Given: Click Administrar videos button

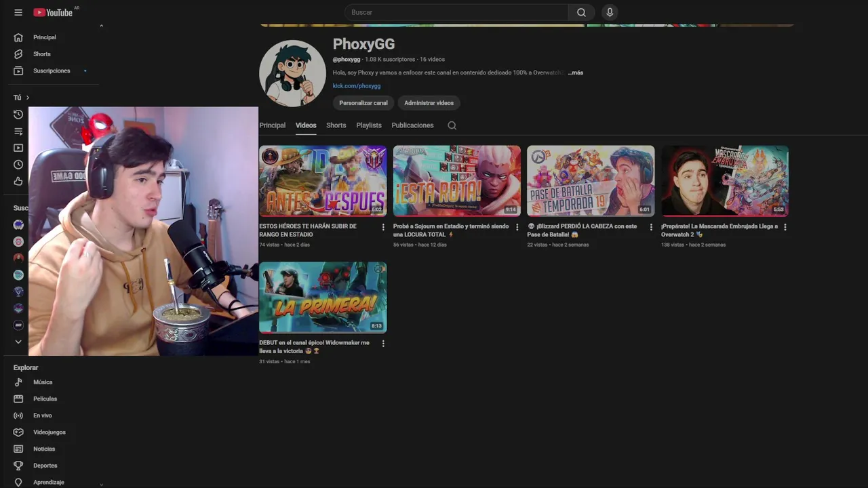Looking at the screenshot, I should click(x=429, y=103).
